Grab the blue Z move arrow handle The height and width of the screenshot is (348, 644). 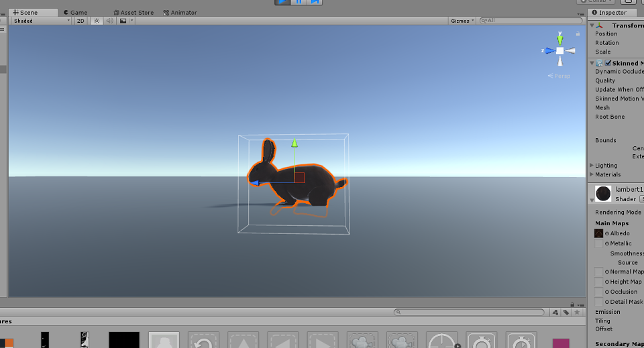pyautogui.click(x=255, y=183)
